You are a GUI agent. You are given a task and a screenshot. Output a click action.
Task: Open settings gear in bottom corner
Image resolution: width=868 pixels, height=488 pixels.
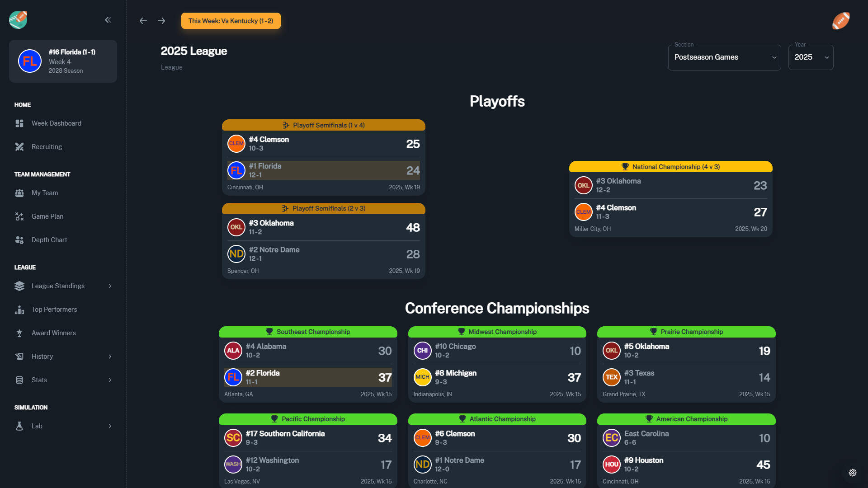point(853,473)
